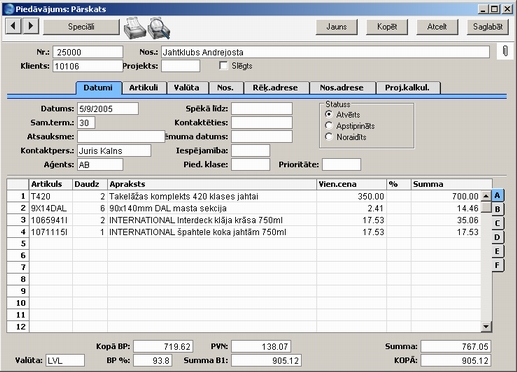Click the Apraksts column header
Screen dimensions: 517x372
(212, 184)
